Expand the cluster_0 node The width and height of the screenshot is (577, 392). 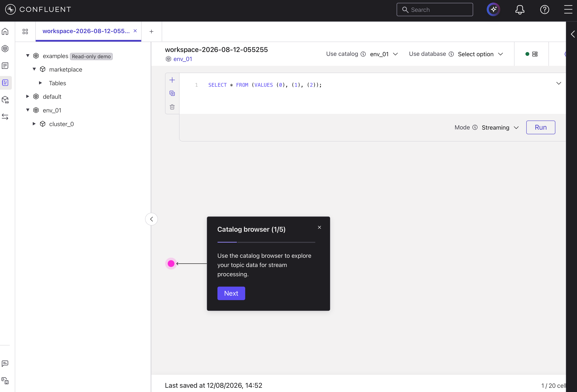34,124
